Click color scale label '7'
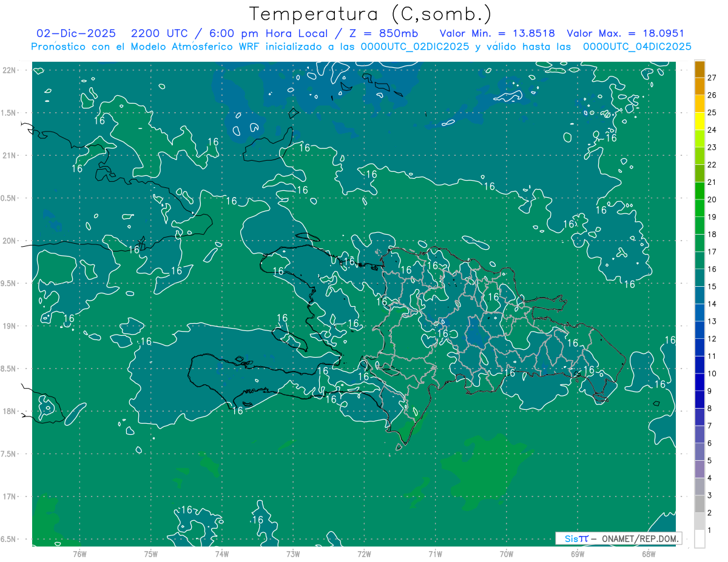Screen dimensions: 728x562 coord(709,426)
